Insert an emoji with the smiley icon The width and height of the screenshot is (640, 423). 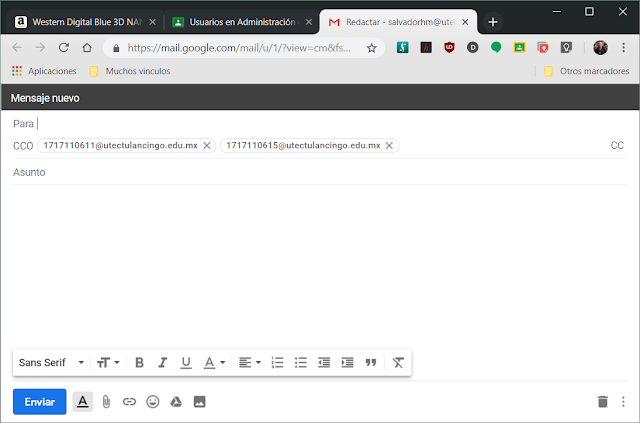(153, 402)
